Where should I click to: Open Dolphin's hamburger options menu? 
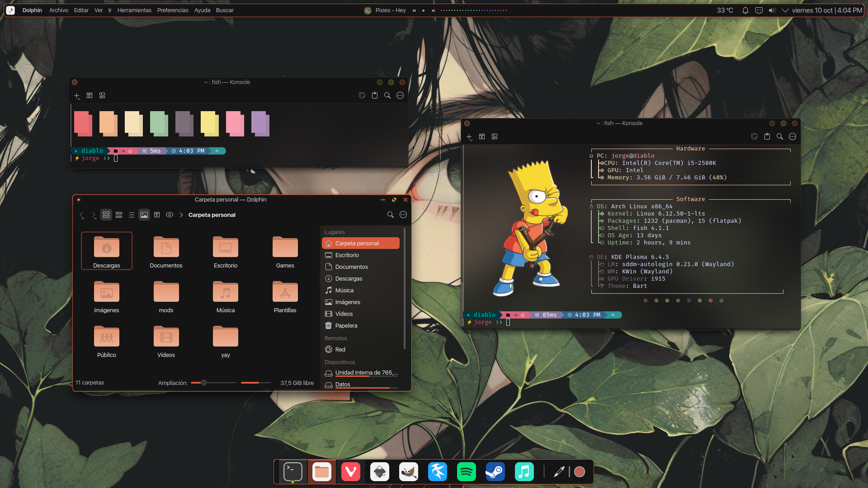point(403,215)
